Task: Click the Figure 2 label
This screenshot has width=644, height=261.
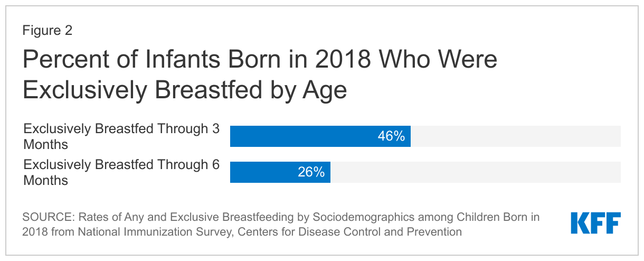Action: 48,31
